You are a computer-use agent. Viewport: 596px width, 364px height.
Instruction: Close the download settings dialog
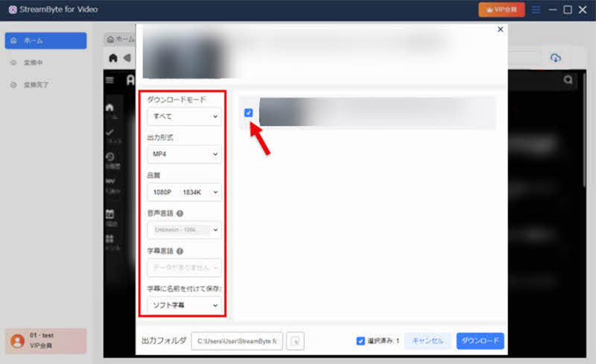tap(500, 30)
